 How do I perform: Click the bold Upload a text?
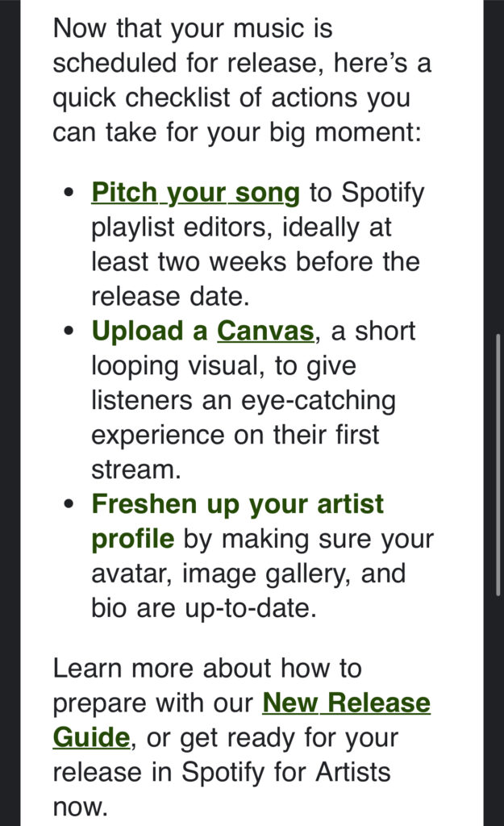tap(149, 332)
